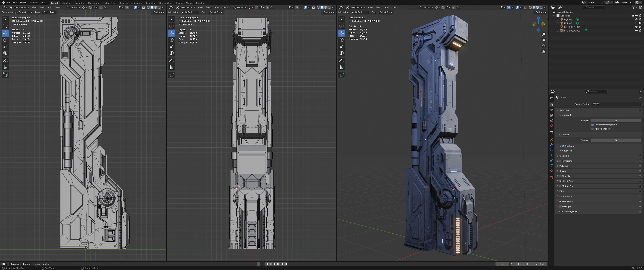Select Rotate tool in perspective viewport
Viewport: 644px width, 270px height.
tap(341, 40)
